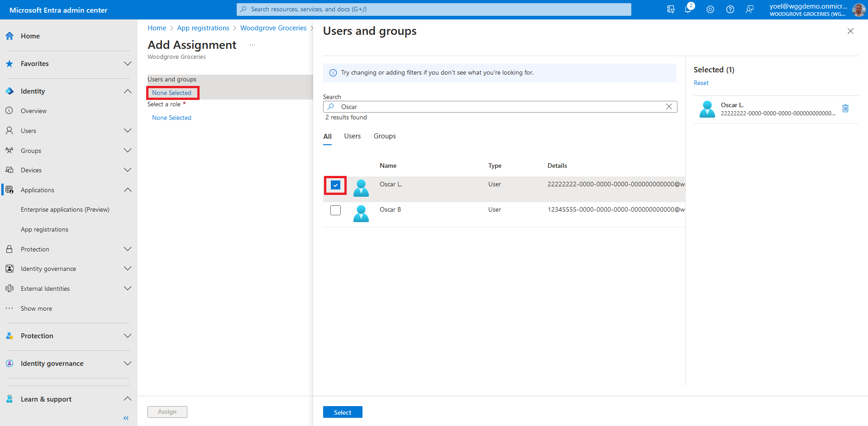The image size is (868, 426).
Task: Open the feedback icon in header
Action: [750, 9]
